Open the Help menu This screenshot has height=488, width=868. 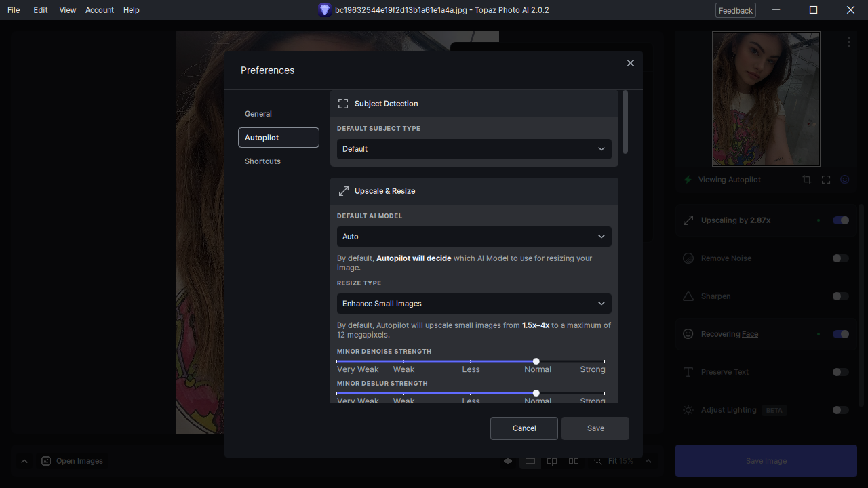click(x=132, y=10)
